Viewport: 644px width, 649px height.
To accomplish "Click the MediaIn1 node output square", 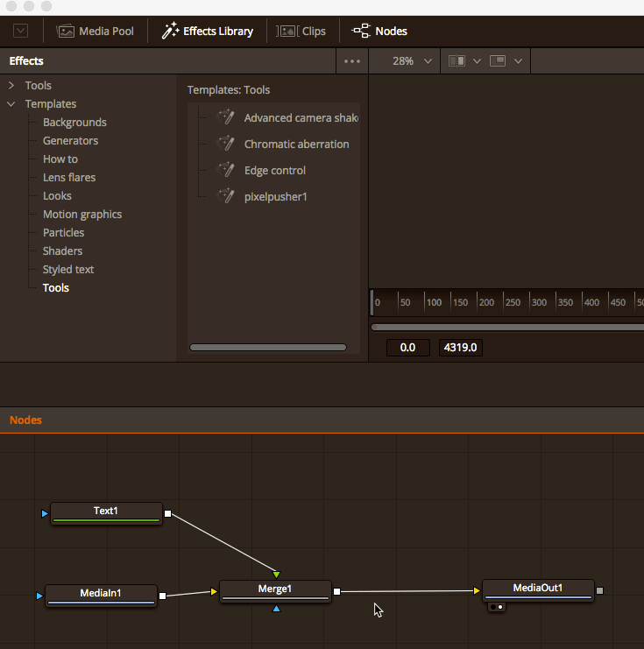I will tap(163, 596).
